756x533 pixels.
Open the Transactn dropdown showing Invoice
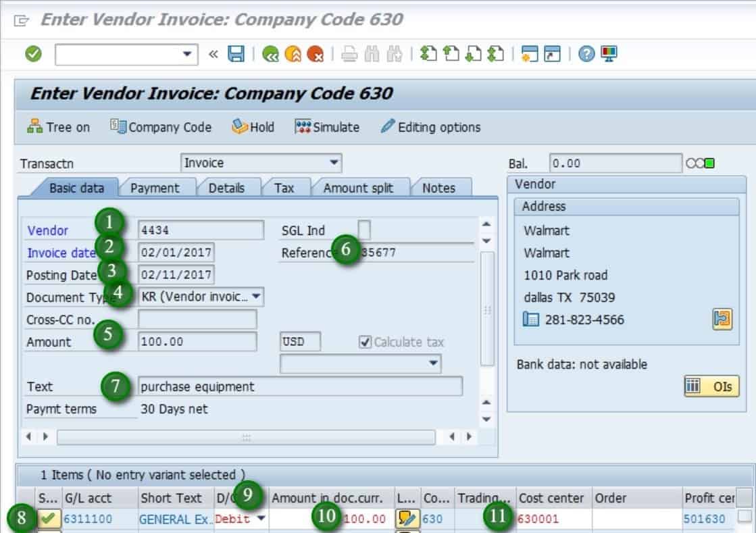(335, 162)
